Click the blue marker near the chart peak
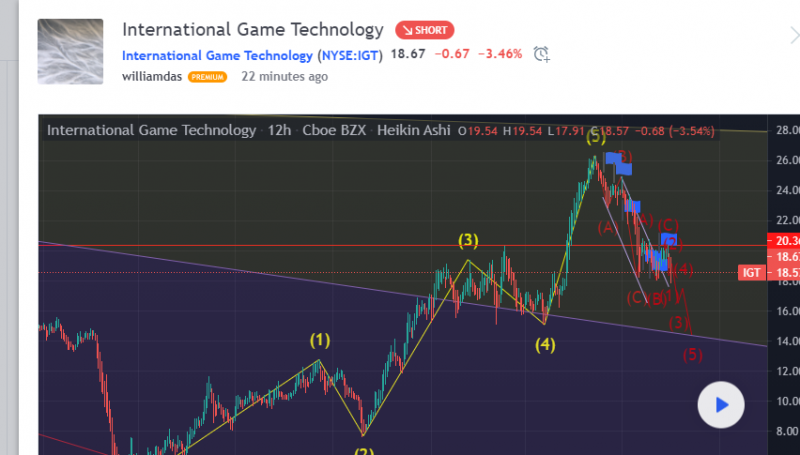The image size is (800, 455). pos(613,158)
